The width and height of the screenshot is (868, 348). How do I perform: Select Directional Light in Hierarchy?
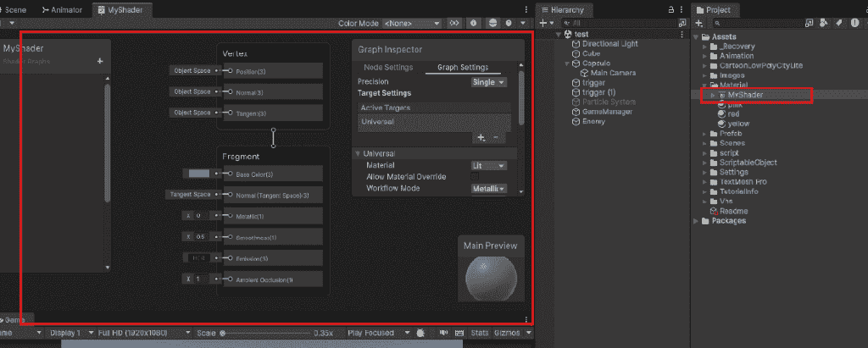[609, 44]
